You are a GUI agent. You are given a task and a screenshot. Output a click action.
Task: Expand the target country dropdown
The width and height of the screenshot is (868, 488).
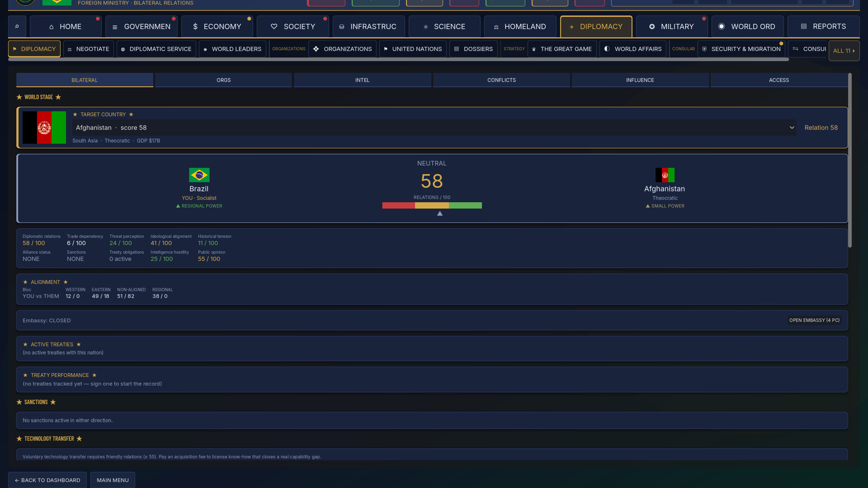pos(792,128)
